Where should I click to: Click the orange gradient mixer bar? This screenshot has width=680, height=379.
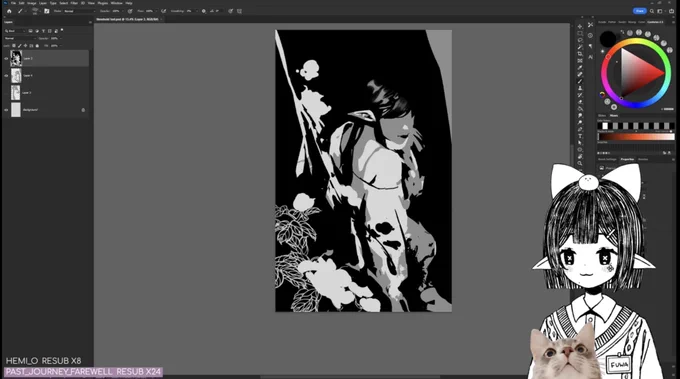(x=636, y=137)
